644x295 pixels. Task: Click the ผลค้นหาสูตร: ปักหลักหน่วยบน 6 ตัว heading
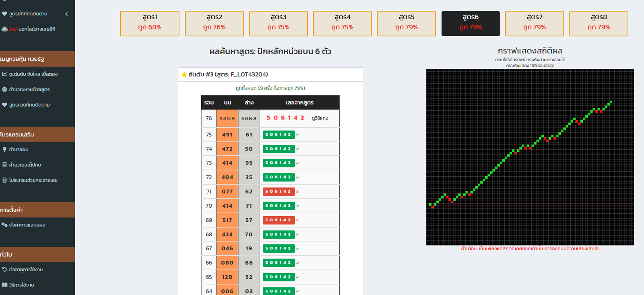(270, 52)
